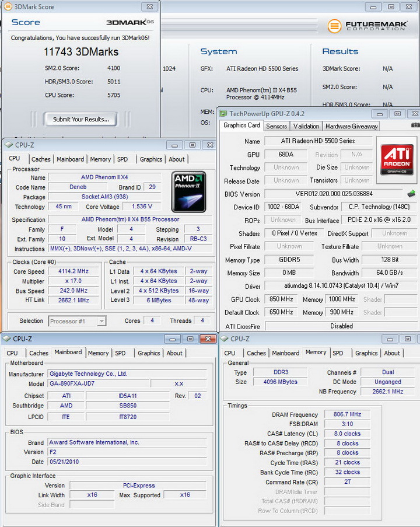Screen dimensions: 420x527
Task: Open the Validation tab in GPU-Z
Action: [x=306, y=126]
